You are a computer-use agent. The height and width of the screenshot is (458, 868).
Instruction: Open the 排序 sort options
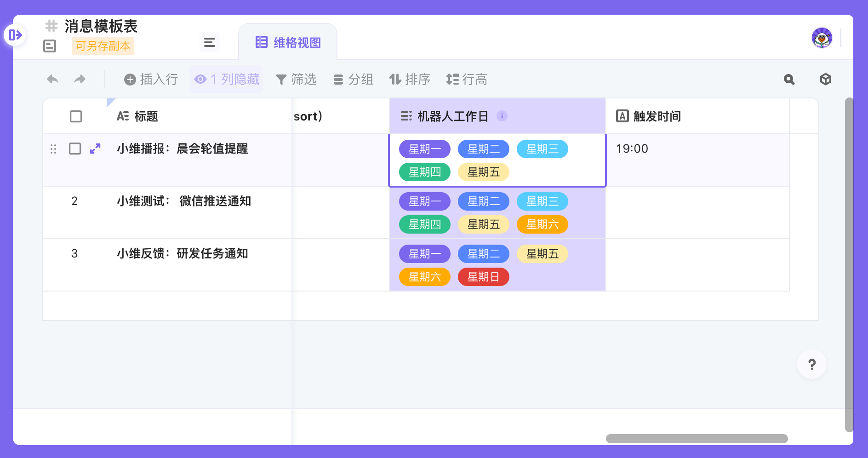[410, 80]
